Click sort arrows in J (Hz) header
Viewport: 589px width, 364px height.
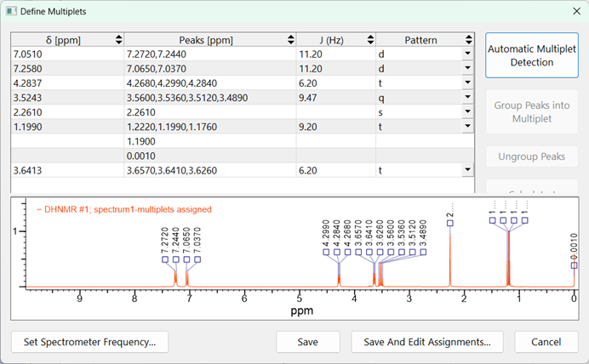(x=369, y=40)
